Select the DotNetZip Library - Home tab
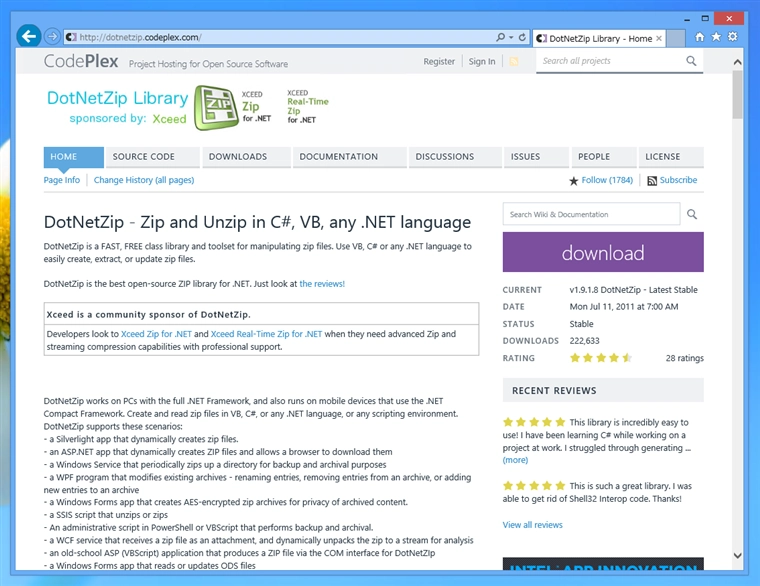Viewport: 760px width, 586px height. [x=599, y=38]
